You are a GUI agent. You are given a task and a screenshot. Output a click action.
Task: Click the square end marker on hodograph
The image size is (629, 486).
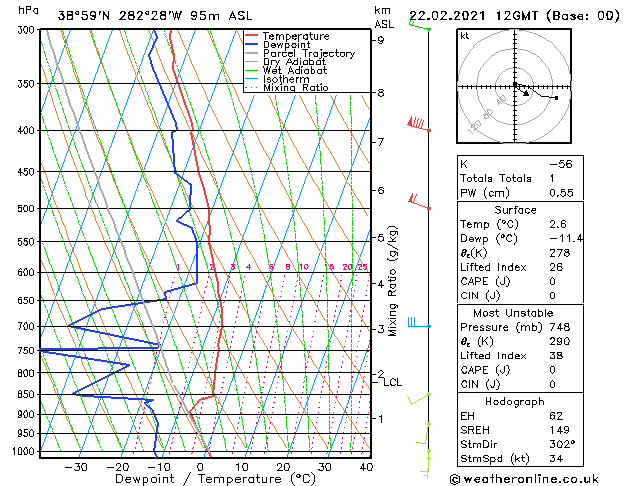(556, 98)
